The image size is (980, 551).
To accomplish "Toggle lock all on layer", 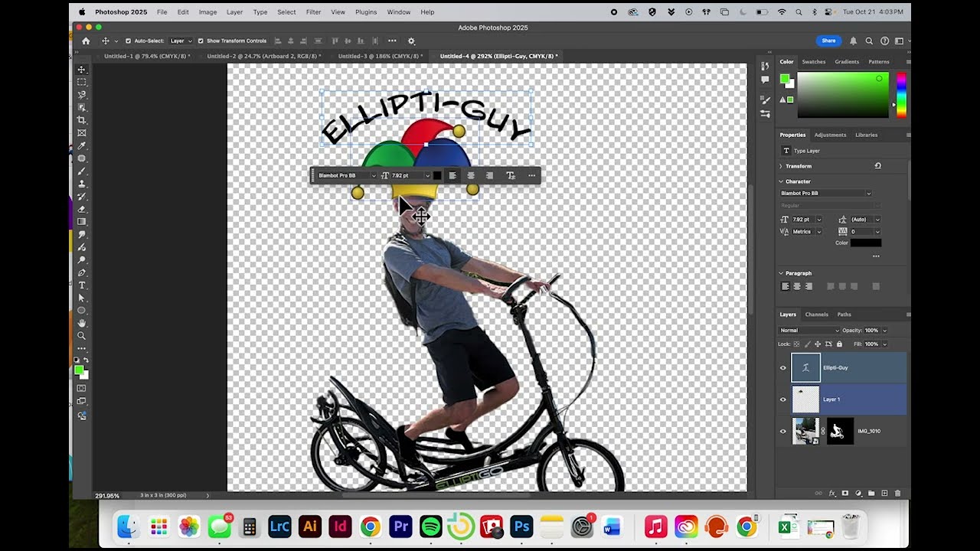I will 839,344.
